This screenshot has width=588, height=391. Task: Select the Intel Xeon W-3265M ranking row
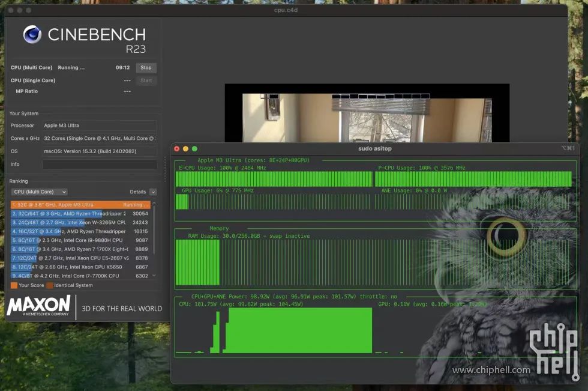pos(80,222)
